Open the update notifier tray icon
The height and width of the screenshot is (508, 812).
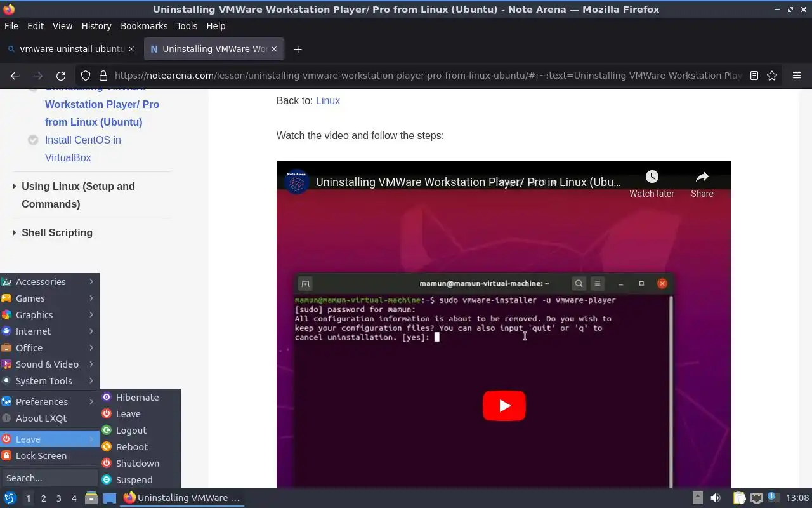coord(773,498)
